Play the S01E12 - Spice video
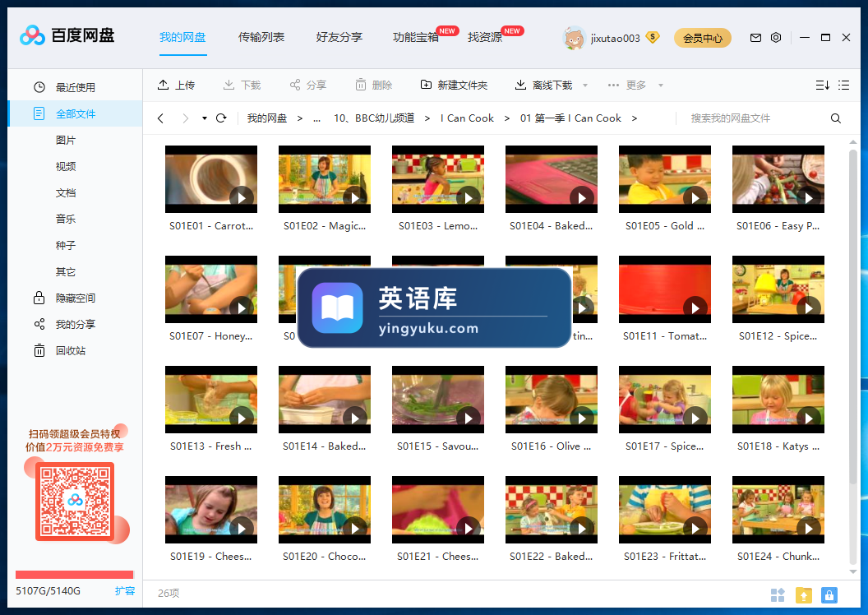868x615 pixels. coord(808,307)
